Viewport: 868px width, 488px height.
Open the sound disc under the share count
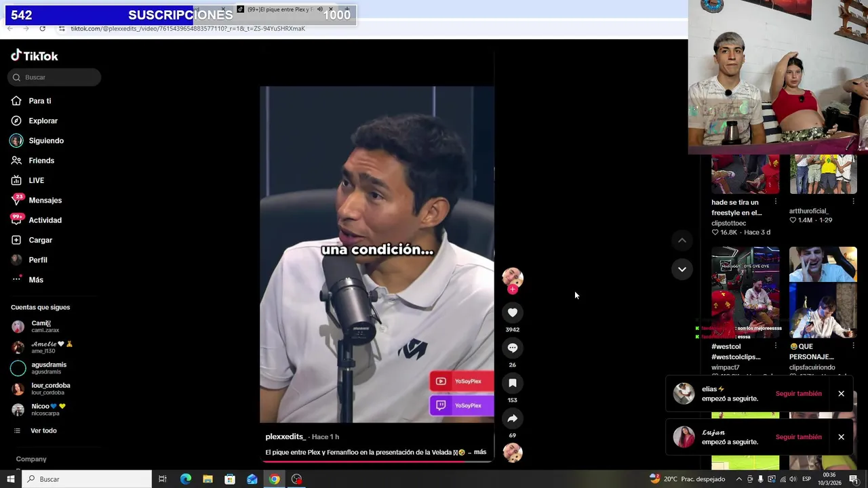tap(513, 453)
